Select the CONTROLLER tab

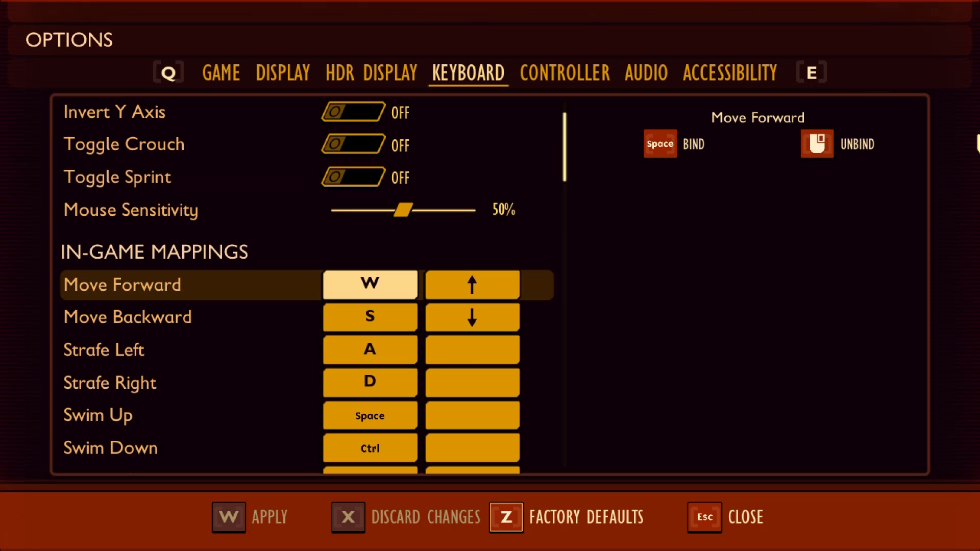(565, 72)
